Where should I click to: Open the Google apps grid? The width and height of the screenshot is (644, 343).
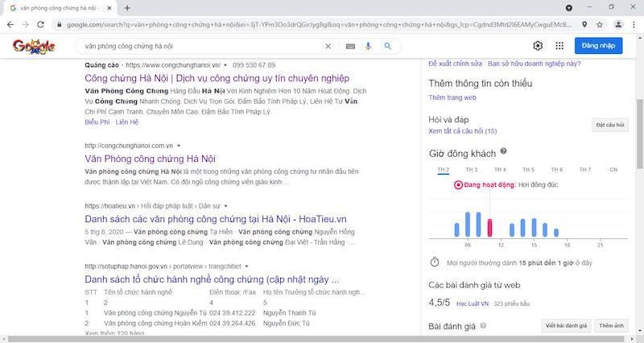559,46
